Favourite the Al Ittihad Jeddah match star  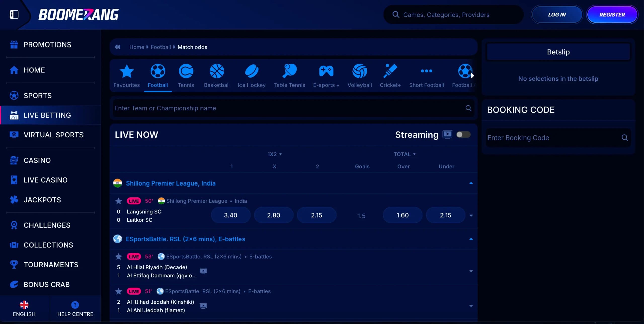pos(118,291)
